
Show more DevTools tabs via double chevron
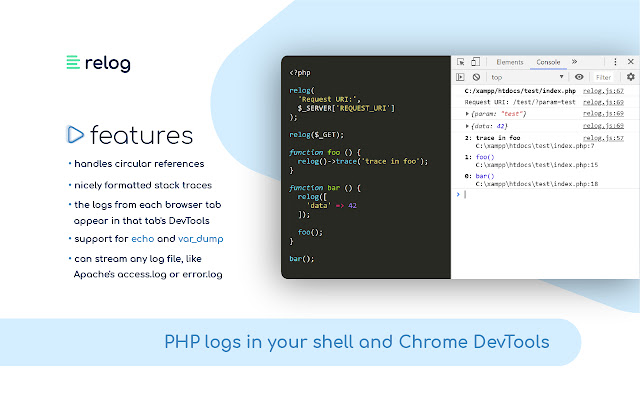574,62
